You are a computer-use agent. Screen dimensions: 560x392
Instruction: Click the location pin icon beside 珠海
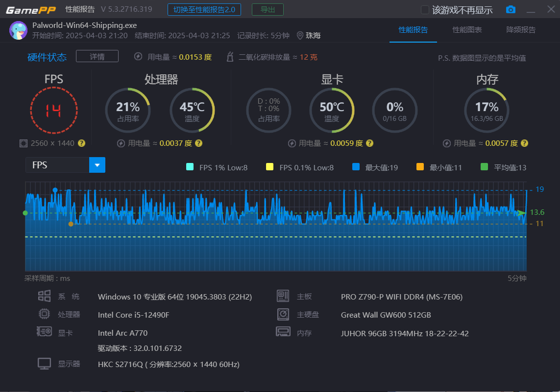coord(300,35)
